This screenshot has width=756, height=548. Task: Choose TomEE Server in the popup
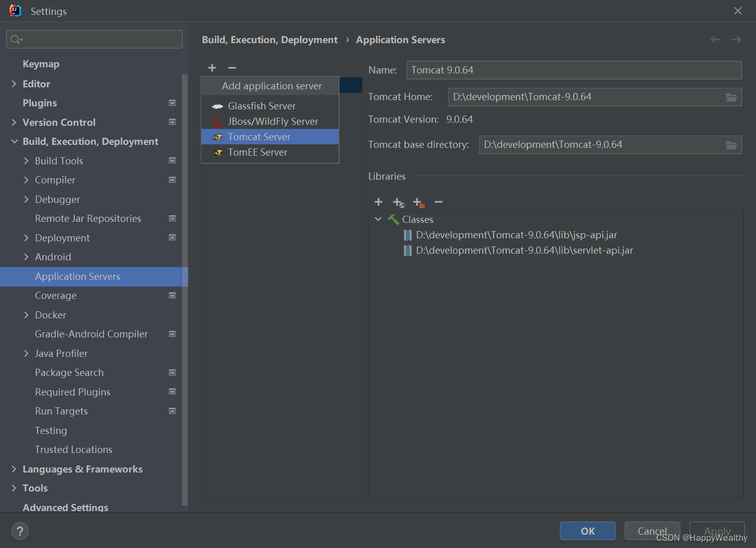[270, 152]
